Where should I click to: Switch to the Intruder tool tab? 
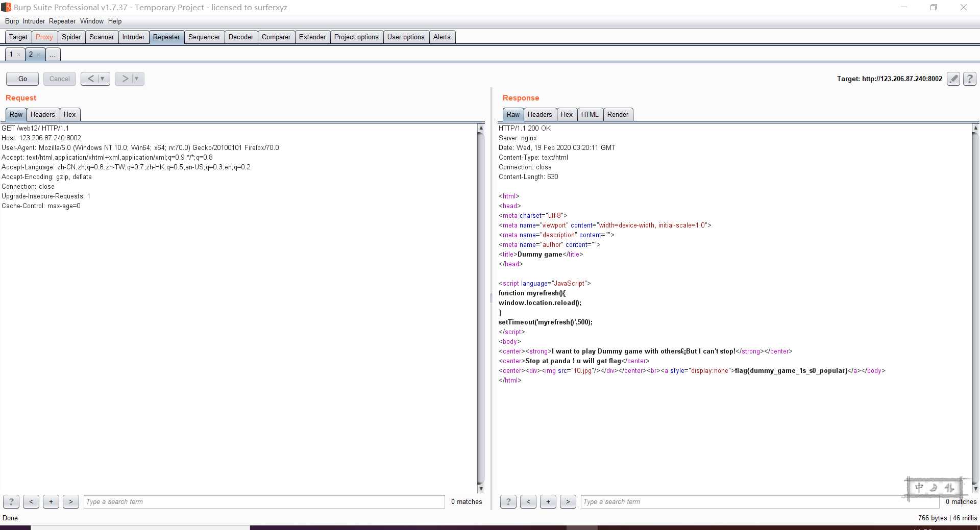(133, 37)
